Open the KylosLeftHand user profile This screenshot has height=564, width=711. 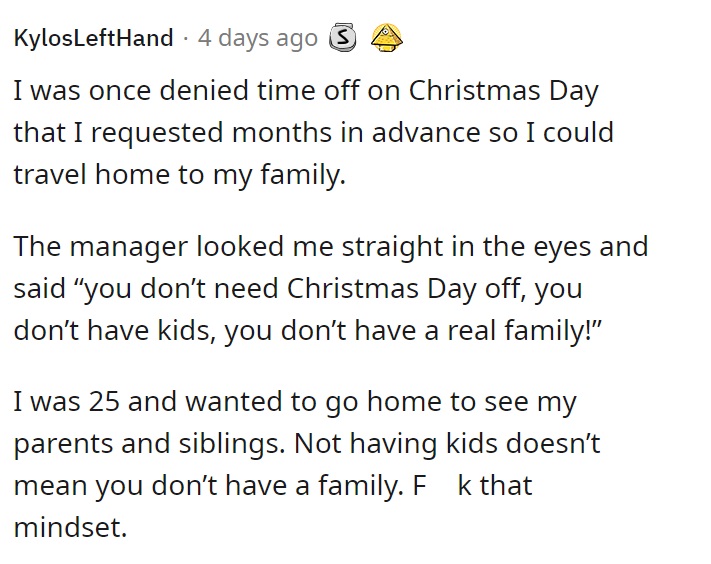tap(93, 38)
